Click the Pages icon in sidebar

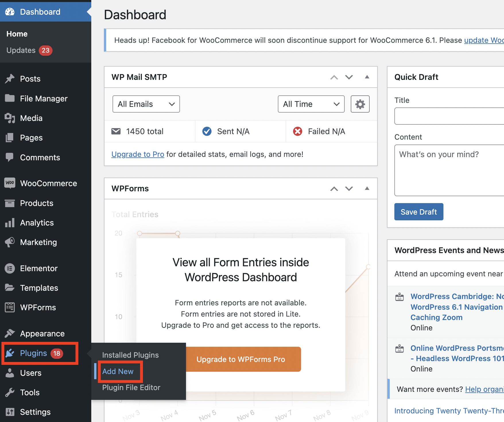pyautogui.click(x=10, y=138)
